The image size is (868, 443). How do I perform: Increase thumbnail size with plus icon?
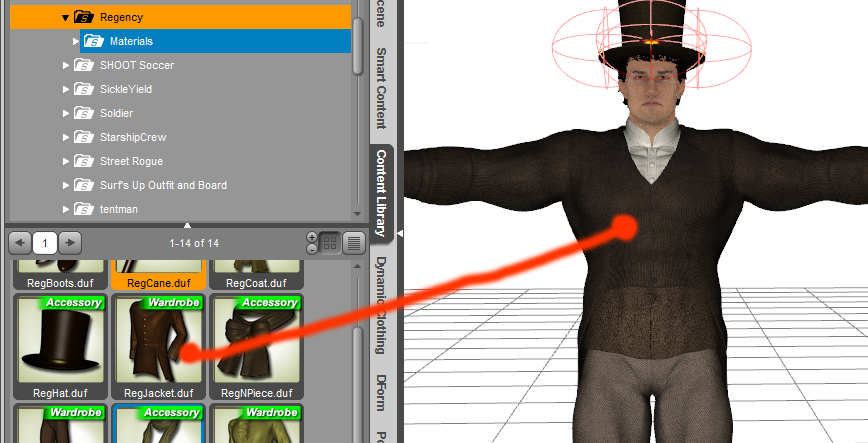click(312, 237)
